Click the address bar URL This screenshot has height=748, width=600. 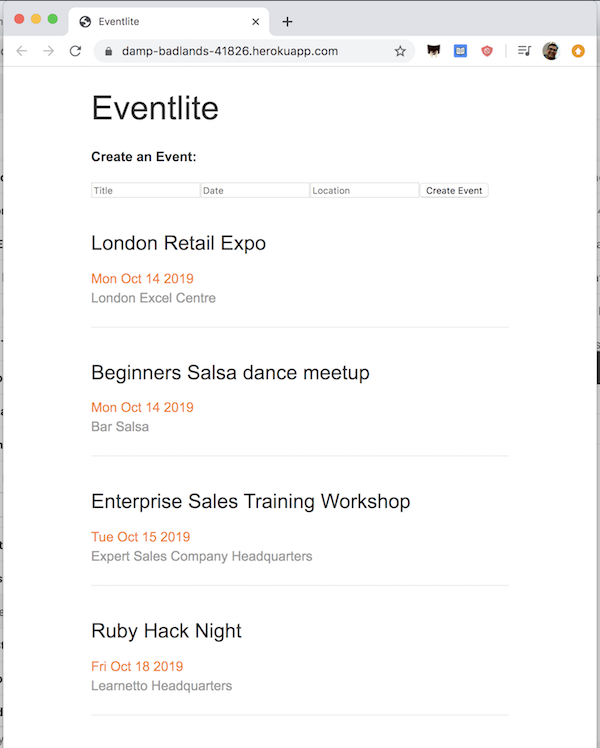(230, 51)
